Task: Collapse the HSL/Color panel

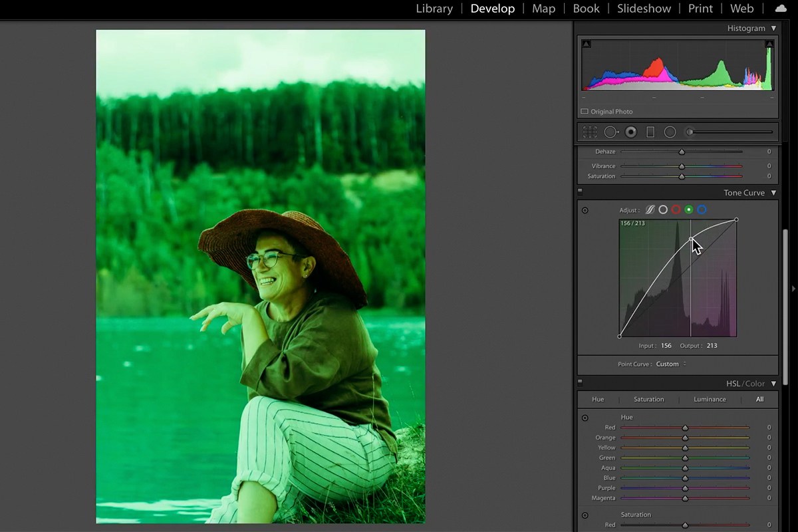Action: (x=773, y=384)
